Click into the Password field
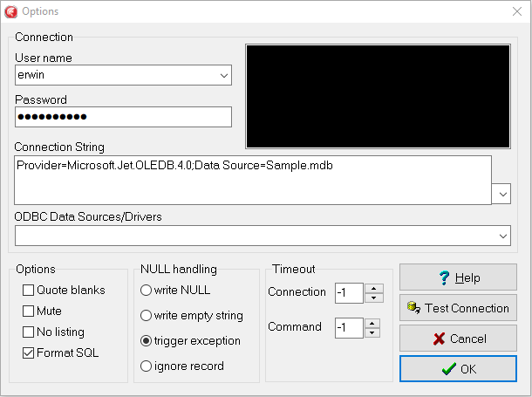 (x=122, y=117)
